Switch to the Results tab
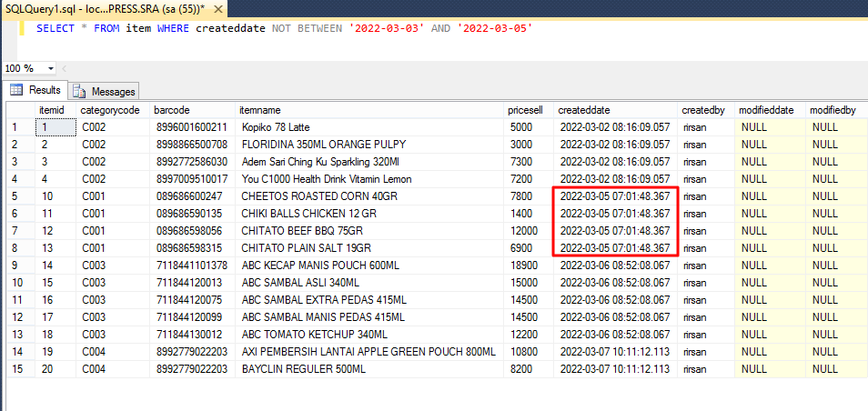The image size is (868, 411). [35, 90]
